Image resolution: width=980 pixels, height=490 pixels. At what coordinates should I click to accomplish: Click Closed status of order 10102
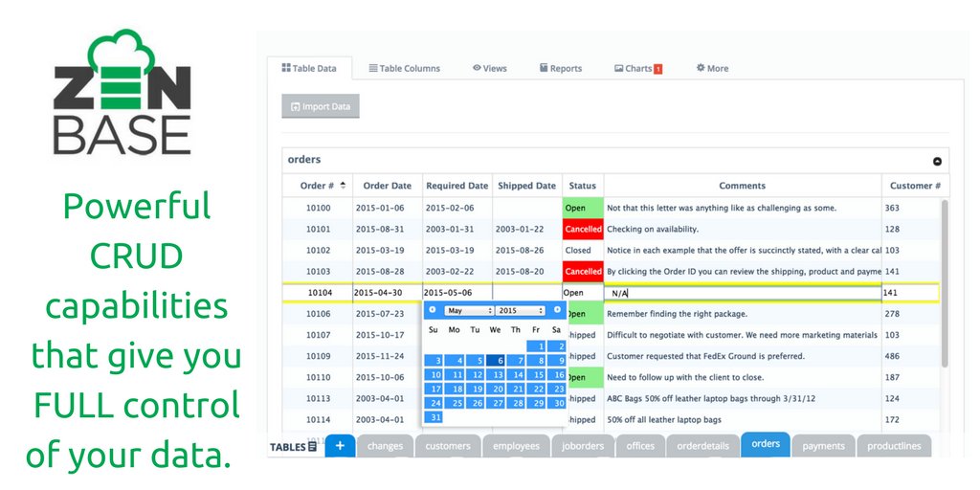(x=578, y=251)
